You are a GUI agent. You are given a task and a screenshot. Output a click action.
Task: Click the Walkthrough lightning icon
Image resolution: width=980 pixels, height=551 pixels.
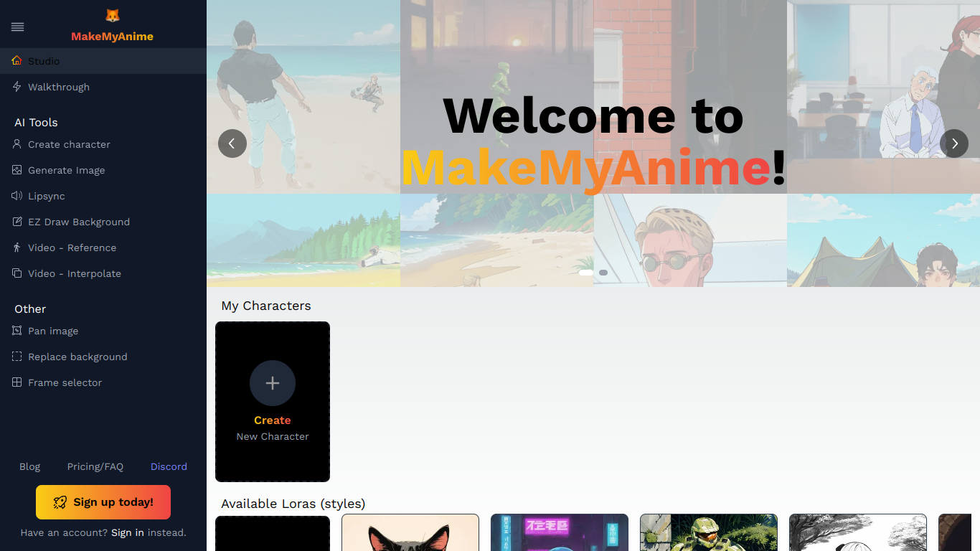click(17, 87)
